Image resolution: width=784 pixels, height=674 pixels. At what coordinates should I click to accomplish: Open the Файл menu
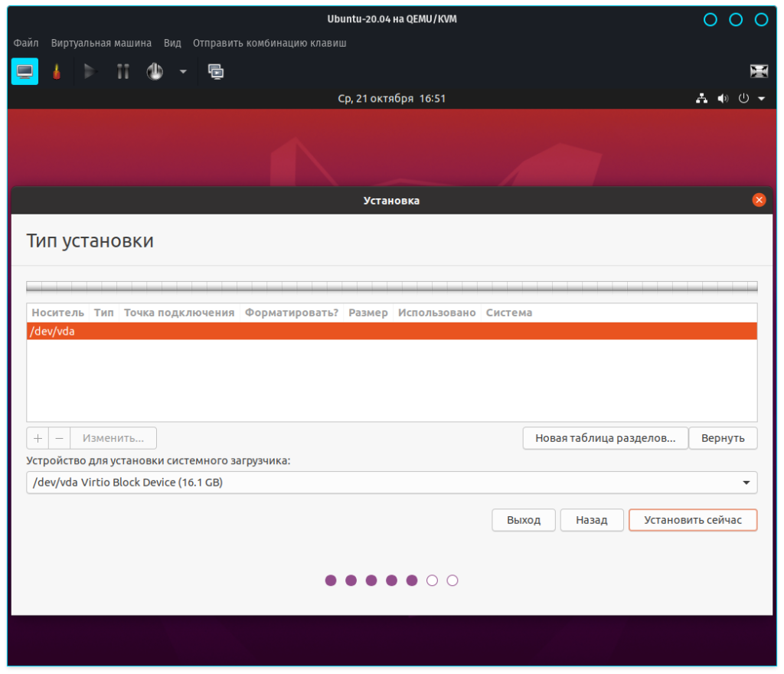click(26, 43)
